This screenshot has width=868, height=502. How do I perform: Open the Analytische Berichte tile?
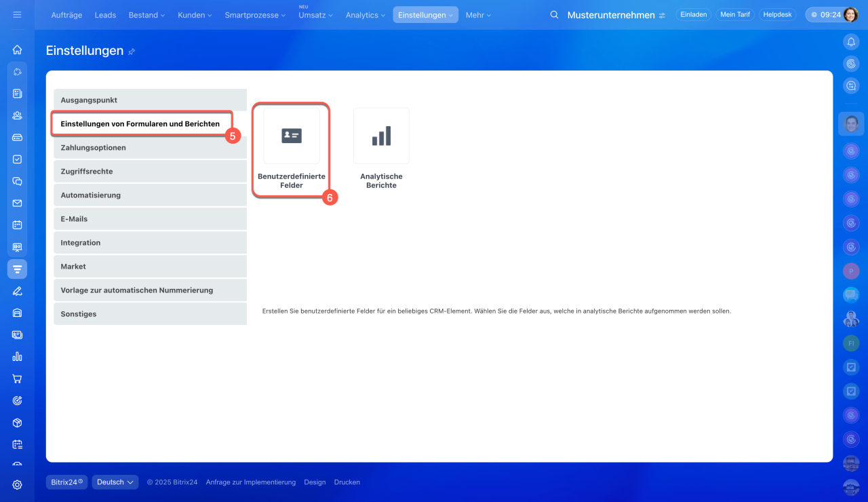(381, 149)
